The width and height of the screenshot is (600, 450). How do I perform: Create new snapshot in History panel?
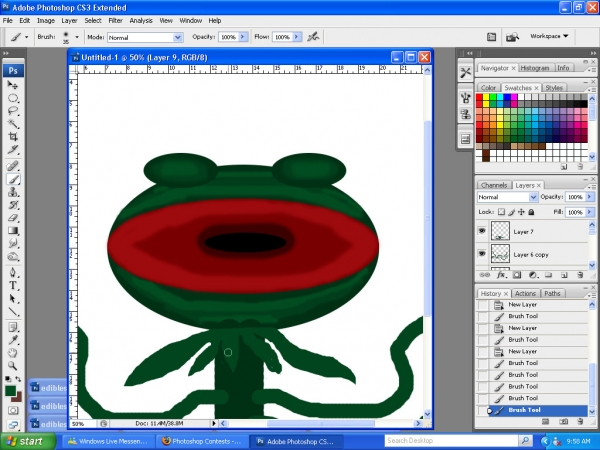click(564, 422)
